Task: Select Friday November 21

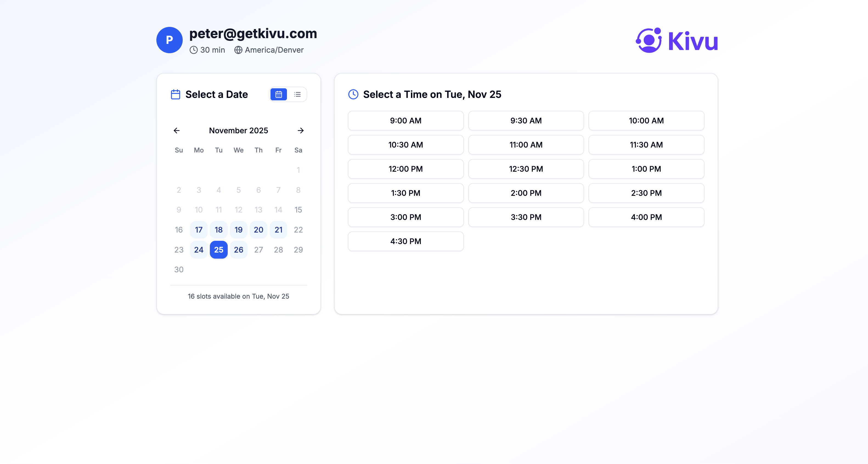Action: point(278,230)
